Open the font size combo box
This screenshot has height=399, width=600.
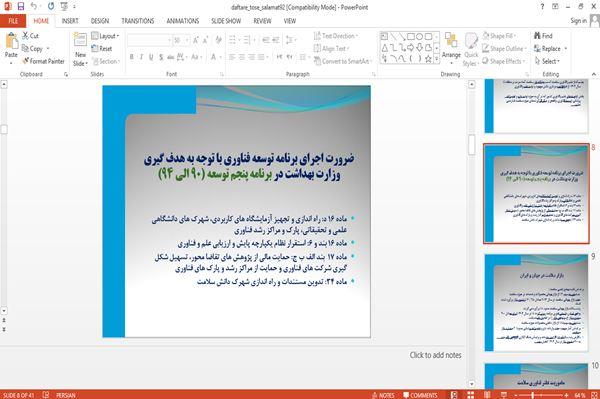click(181, 40)
